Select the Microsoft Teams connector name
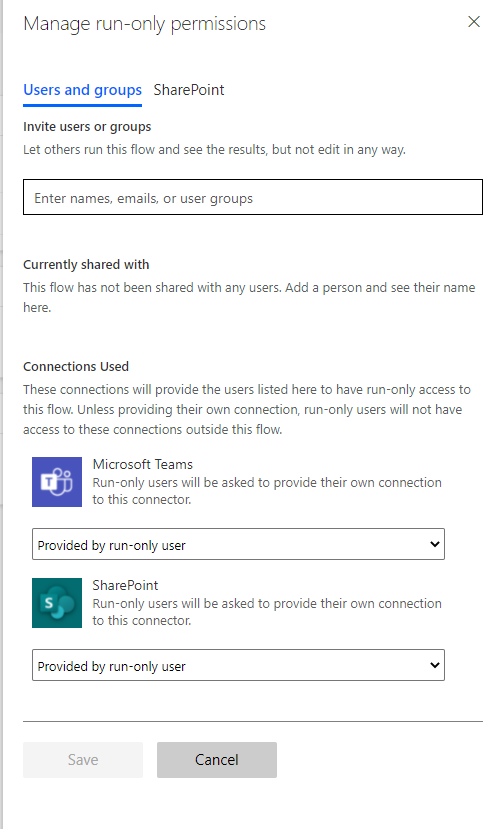The width and height of the screenshot is (502, 829). [x=143, y=464]
